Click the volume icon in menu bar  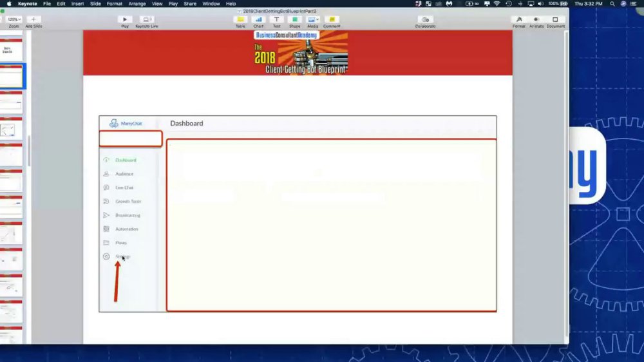pos(540,4)
